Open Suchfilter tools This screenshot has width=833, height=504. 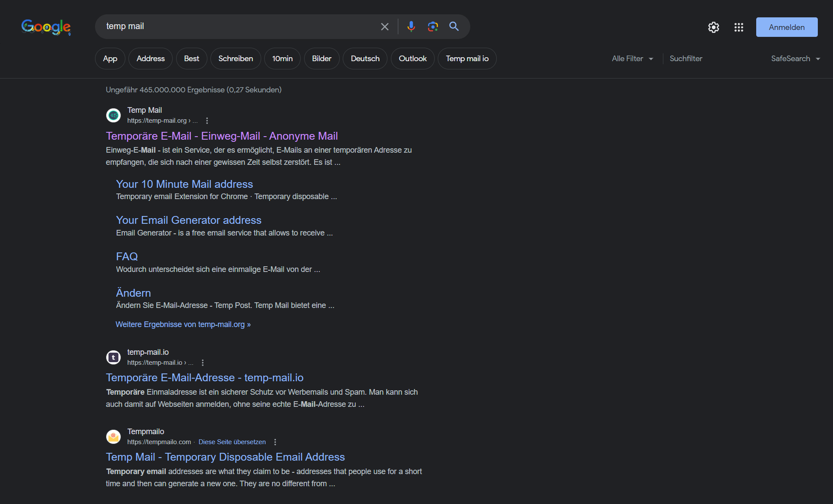685,59
